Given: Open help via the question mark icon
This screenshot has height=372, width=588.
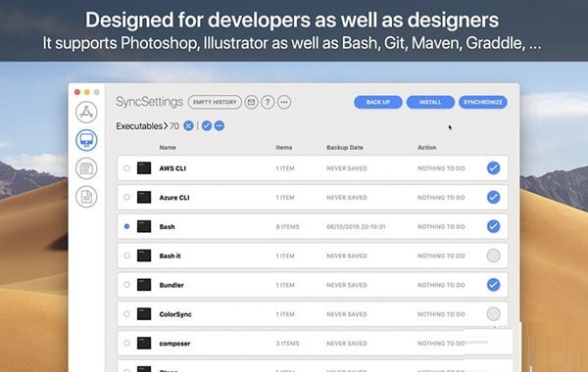Looking at the screenshot, I should (268, 102).
